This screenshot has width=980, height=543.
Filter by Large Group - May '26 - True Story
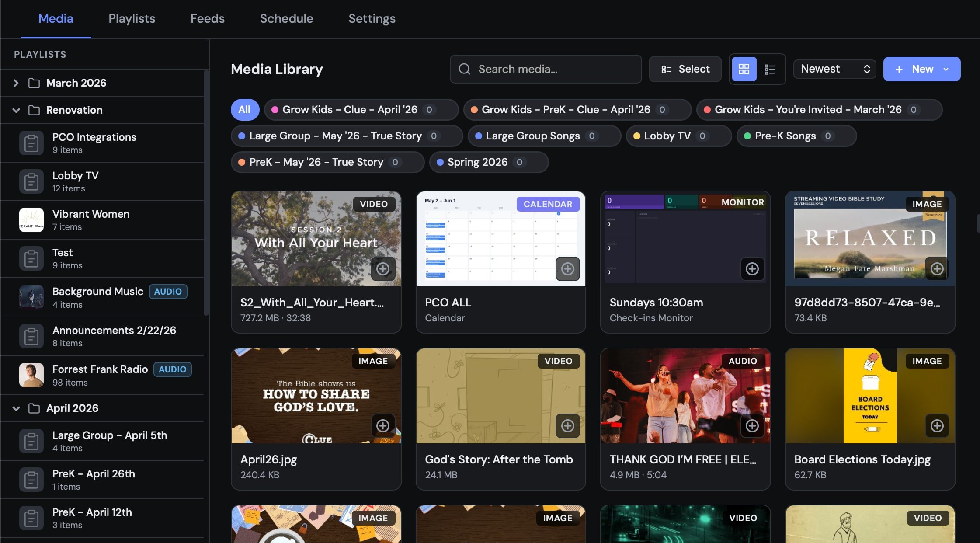pyautogui.click(x=347, y=136)
